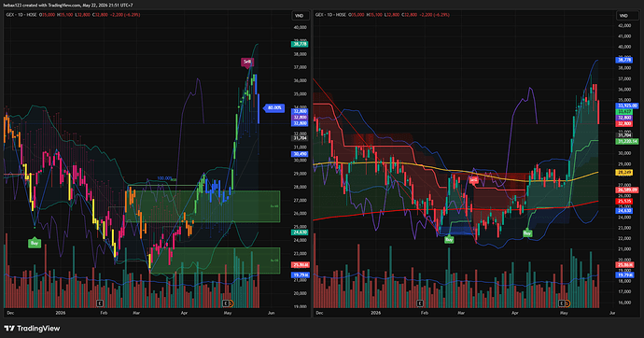Click the Apr label on right time axis

click(514, 313)
